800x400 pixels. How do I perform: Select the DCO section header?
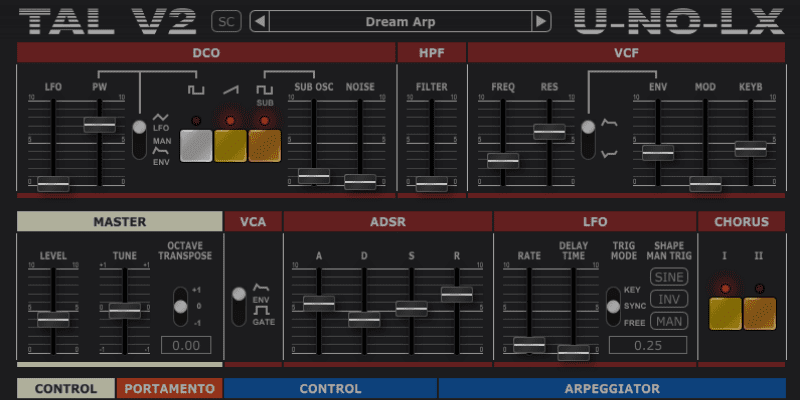pos(206,53)
